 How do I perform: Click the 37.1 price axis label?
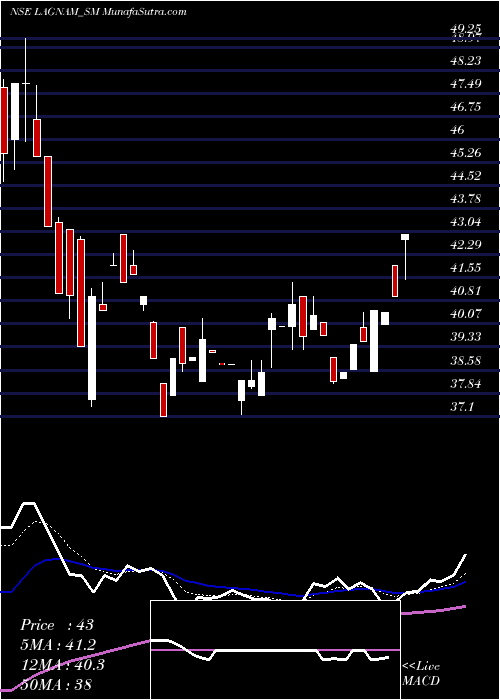point(462,406)
